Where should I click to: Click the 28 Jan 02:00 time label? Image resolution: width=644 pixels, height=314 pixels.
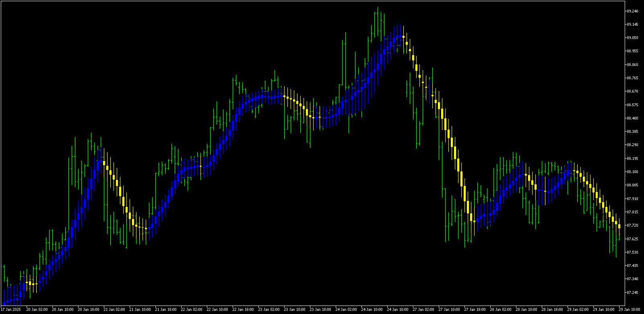tap(501, 310)
